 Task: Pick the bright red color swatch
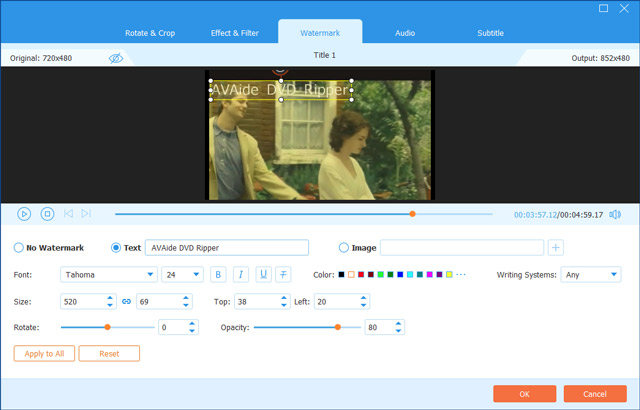pyautogui.click(x=361, y=275)
